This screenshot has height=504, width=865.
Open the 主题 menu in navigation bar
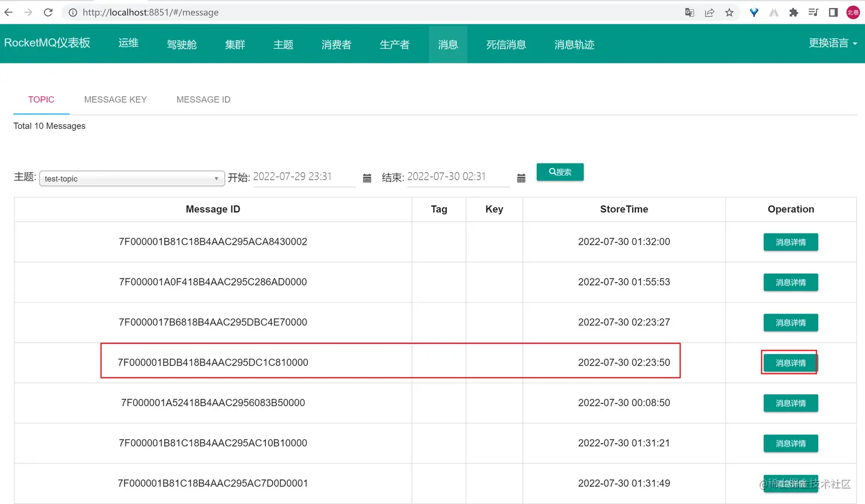[283, 45]
